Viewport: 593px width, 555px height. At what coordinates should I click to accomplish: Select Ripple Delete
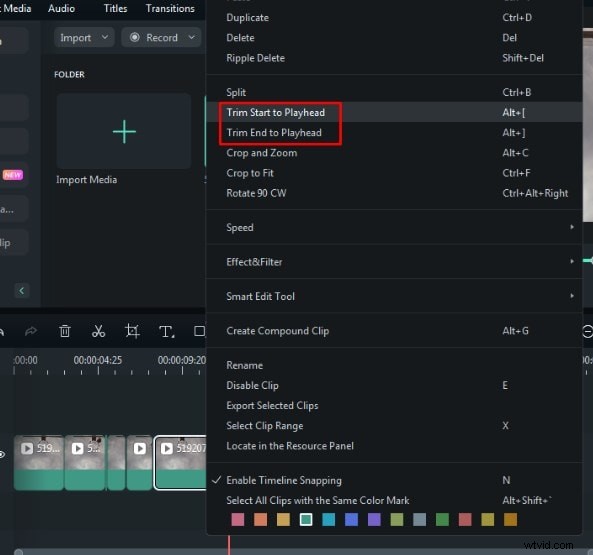(393, 58)
